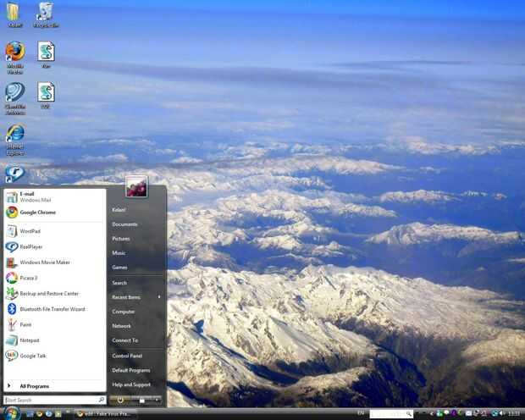The image size is (525, 420).
Task: Open the user's personal folder link
Action: coord(119,210)
